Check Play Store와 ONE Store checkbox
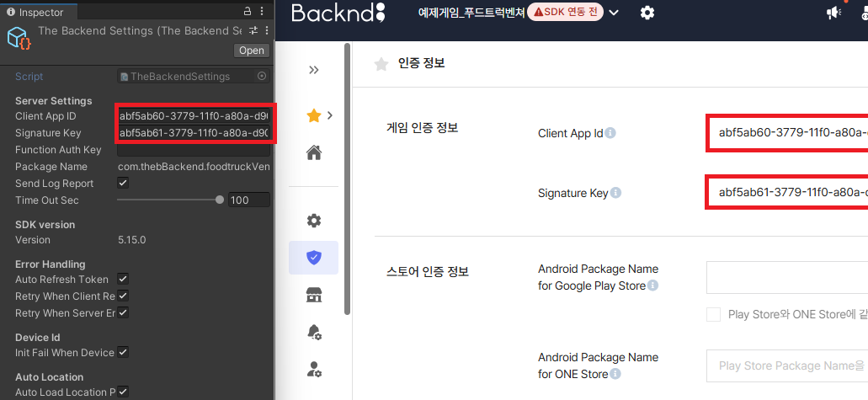The image size is (868, 400). [x=714, y=315]
